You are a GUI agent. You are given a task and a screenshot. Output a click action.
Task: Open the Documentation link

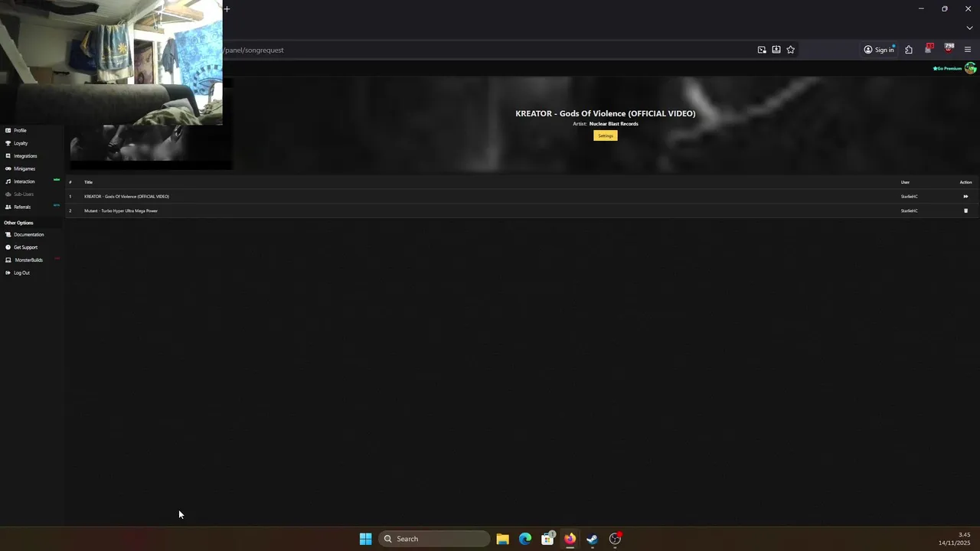click(31, 234)
